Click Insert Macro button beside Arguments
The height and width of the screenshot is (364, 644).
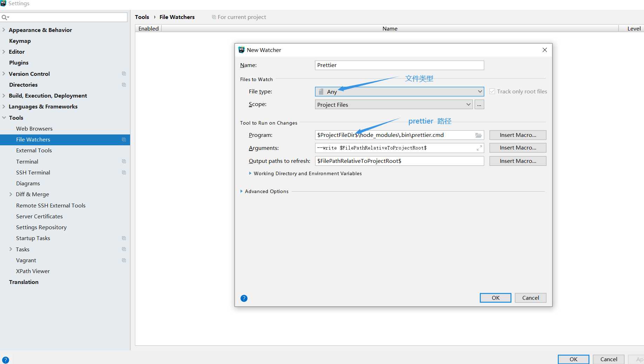tap(517, 148)
